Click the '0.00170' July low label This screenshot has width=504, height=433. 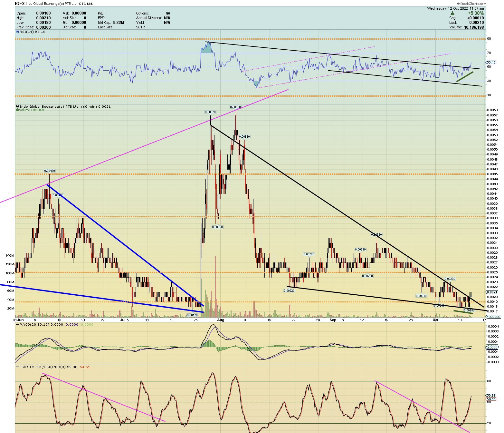coord(192,315)
